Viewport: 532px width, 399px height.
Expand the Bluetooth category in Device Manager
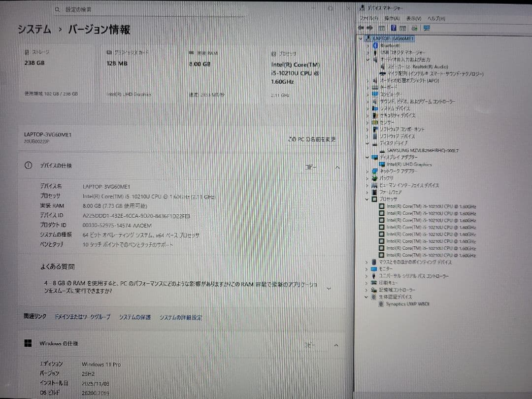(x=367, y=45)
